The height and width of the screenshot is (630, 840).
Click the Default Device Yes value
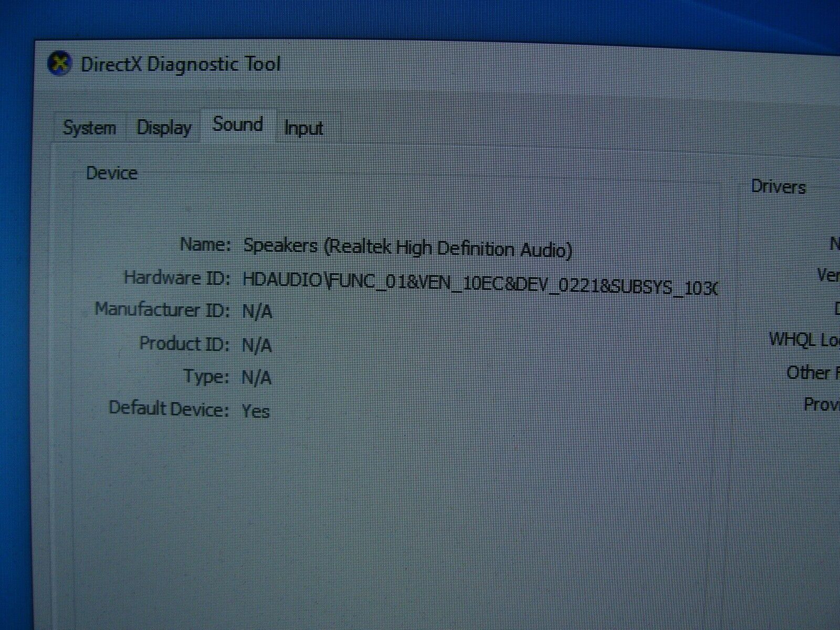pos(256,411)
